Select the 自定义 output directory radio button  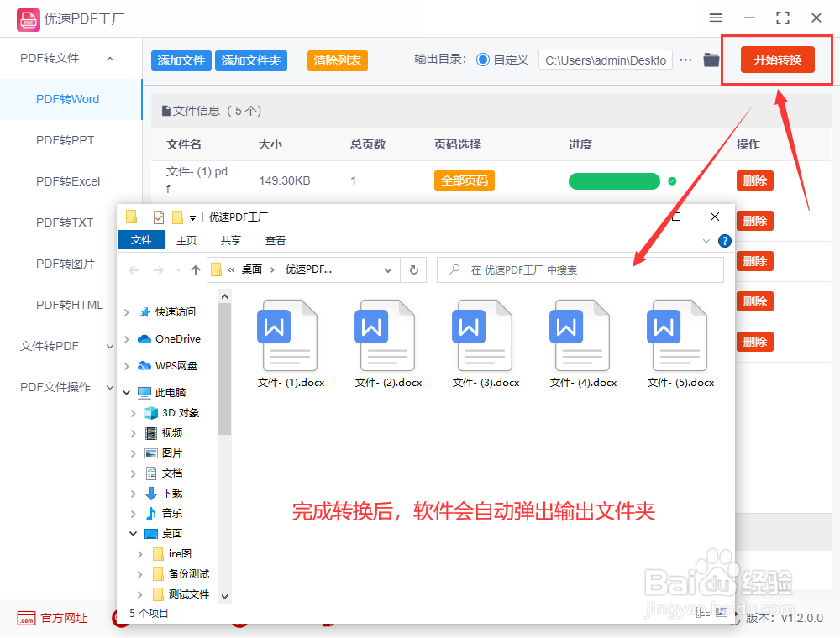(x=483, y=60)
